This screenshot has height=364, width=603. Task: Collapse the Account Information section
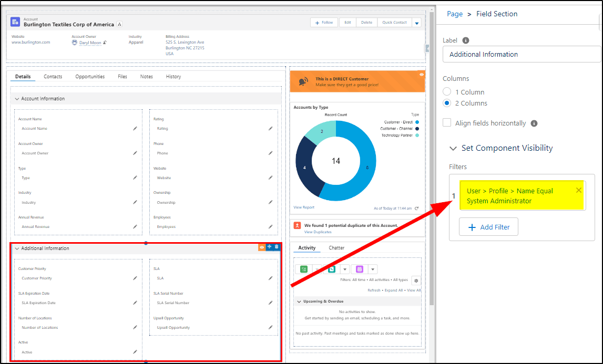[x=17, y=99]
